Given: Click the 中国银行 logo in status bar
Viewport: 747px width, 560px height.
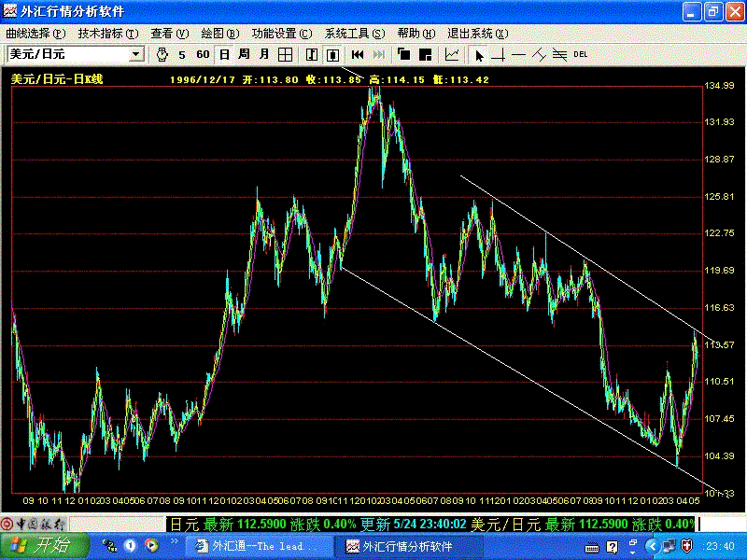Looking at the screenshot, I should coord(34,525).
